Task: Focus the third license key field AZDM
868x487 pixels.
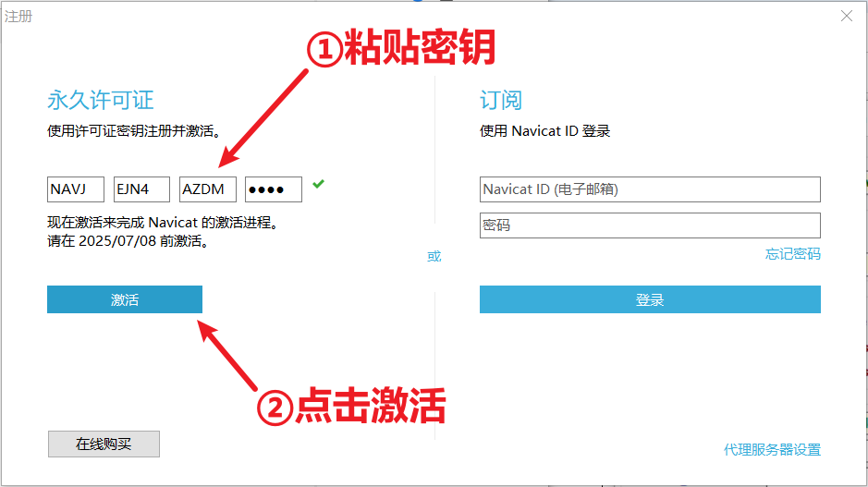Action: (208, 189)
